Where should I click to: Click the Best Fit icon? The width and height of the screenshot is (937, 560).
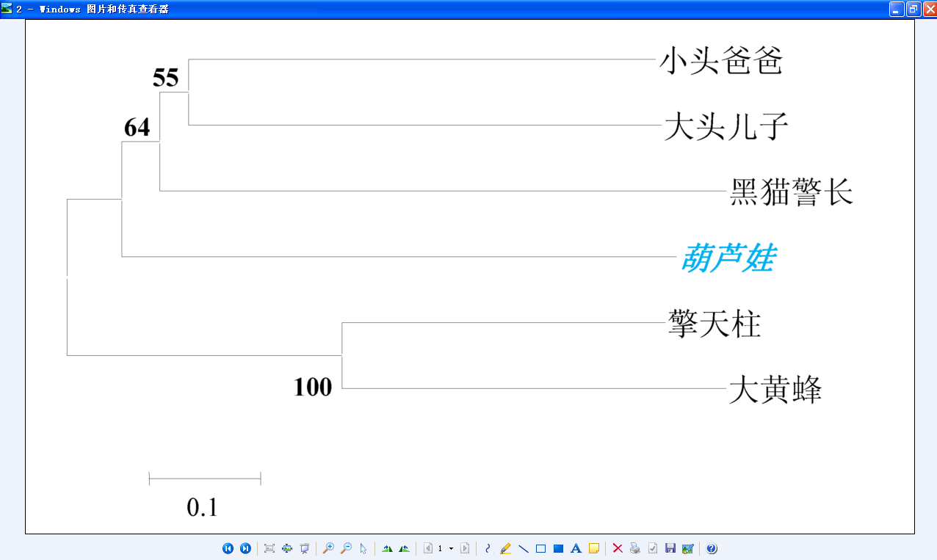[269, 548]
